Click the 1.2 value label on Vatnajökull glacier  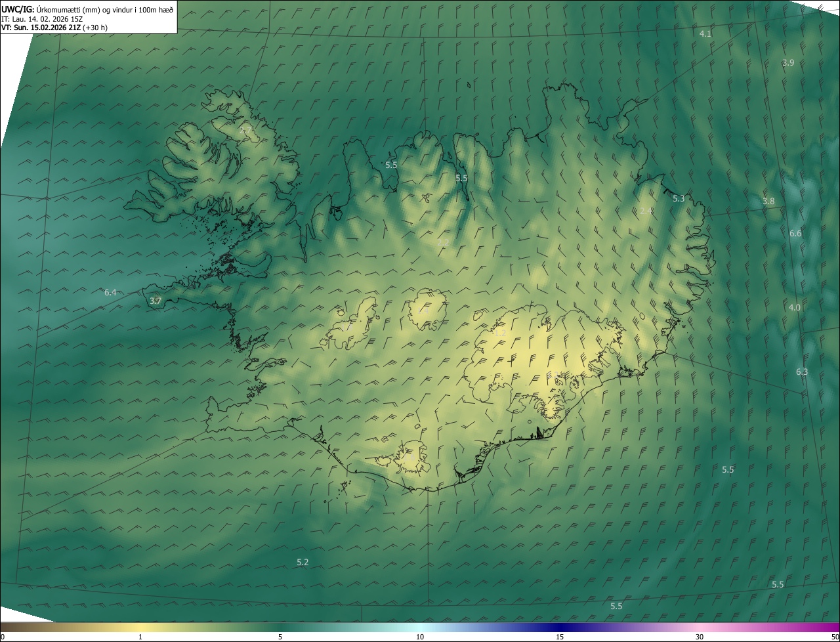coord(500,333)
